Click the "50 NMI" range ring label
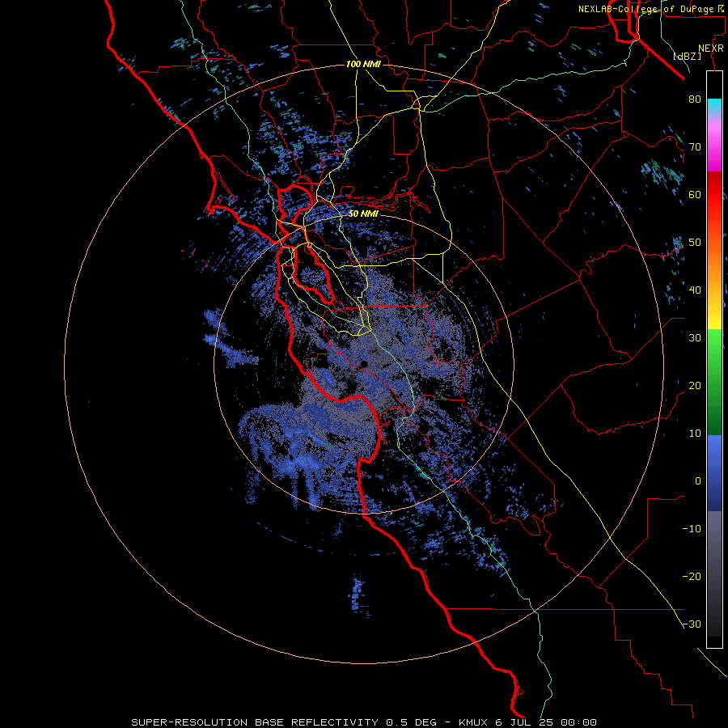 pos(363,214)
